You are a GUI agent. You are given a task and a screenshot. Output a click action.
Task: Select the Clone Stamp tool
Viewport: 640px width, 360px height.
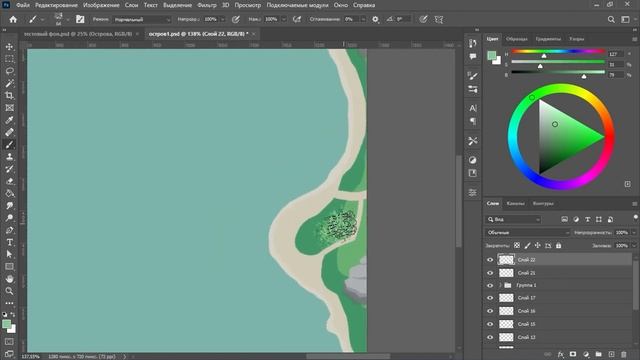point(9,157)
